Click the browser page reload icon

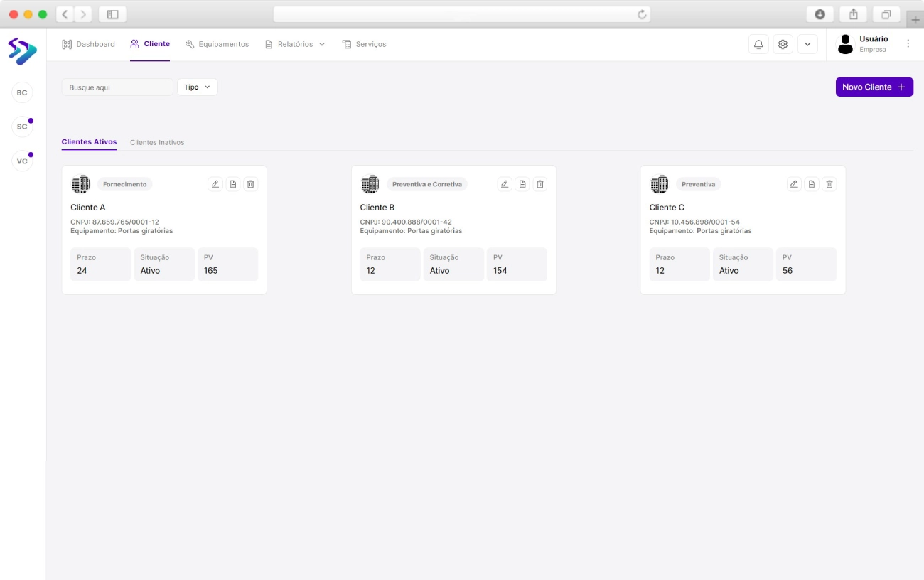[x=642, y=14]
